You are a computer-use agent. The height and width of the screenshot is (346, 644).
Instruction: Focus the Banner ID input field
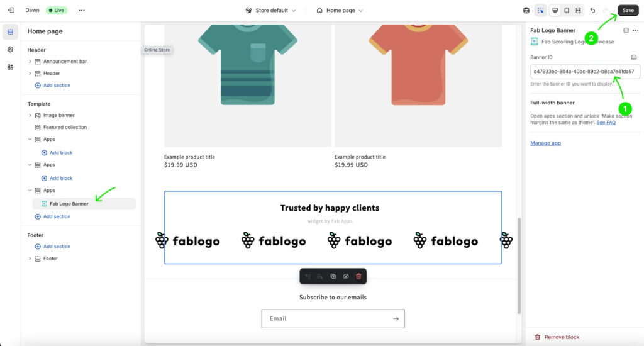pos(585,72)
